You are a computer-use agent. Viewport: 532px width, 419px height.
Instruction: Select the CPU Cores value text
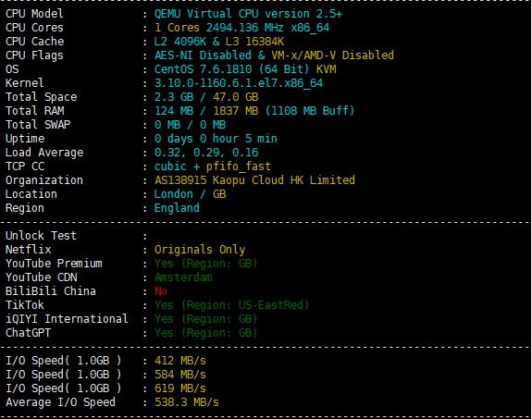pyautogui.click(x=241, y=28)
